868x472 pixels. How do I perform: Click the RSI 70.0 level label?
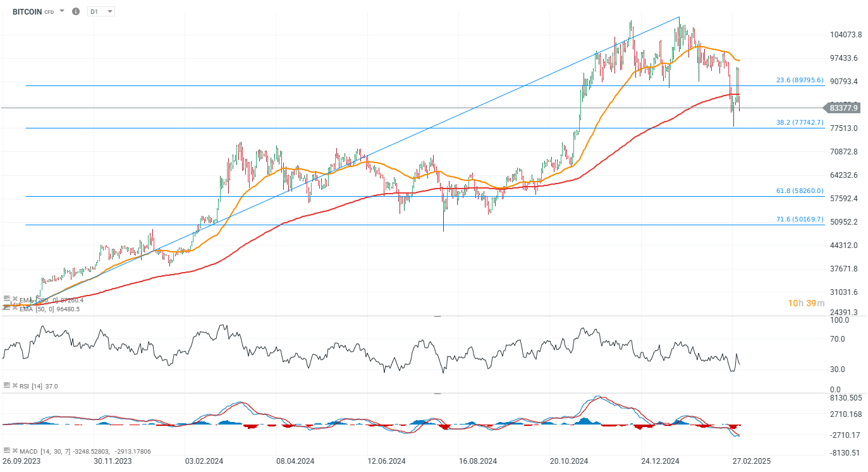click(x=838, y=338)
